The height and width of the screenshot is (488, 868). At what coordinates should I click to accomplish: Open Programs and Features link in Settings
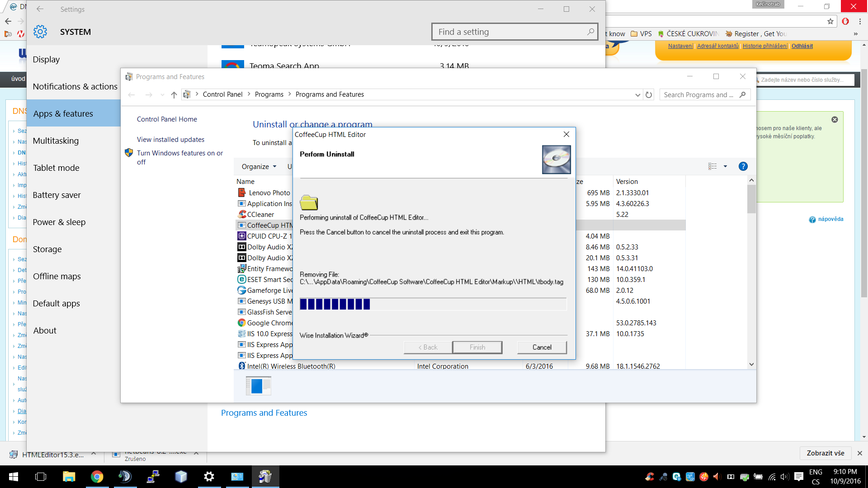[x=264, y=413]
